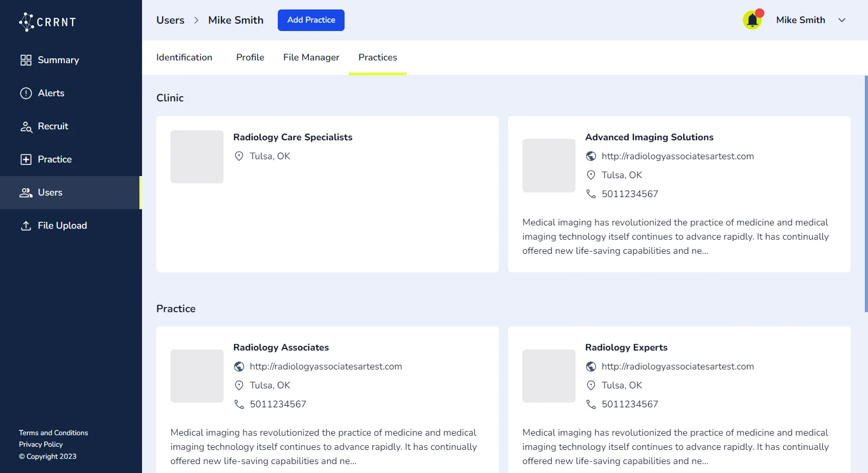Select the Users people icon in sidebar

(x=26, y=193)
